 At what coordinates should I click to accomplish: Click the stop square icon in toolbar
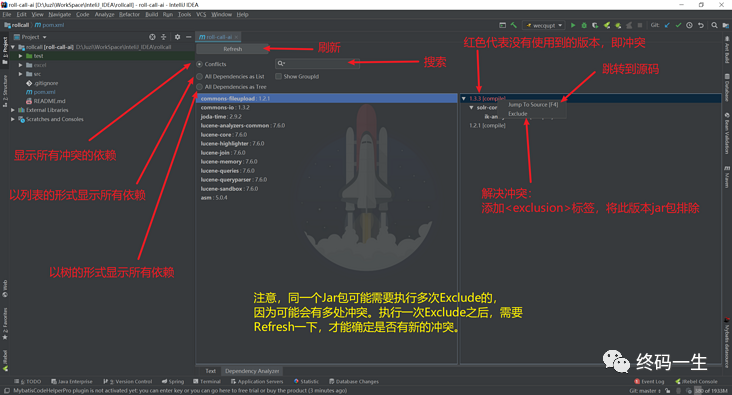(640, 25)
